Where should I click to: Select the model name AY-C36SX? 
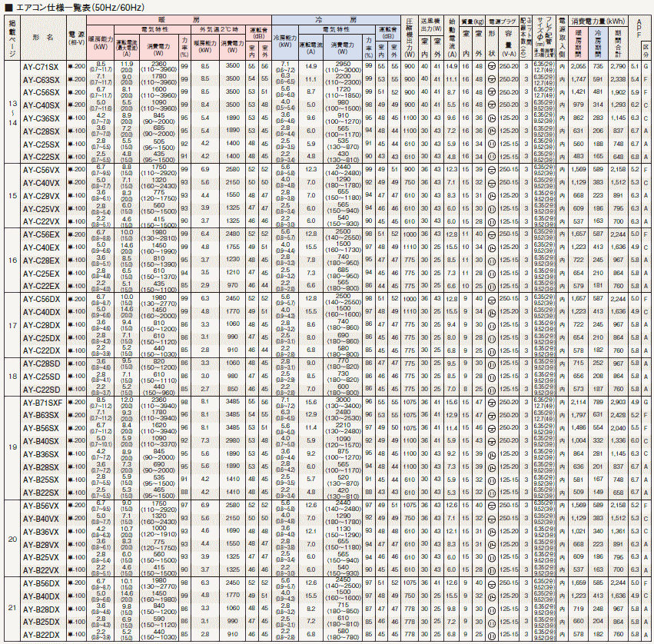point(41,118)
